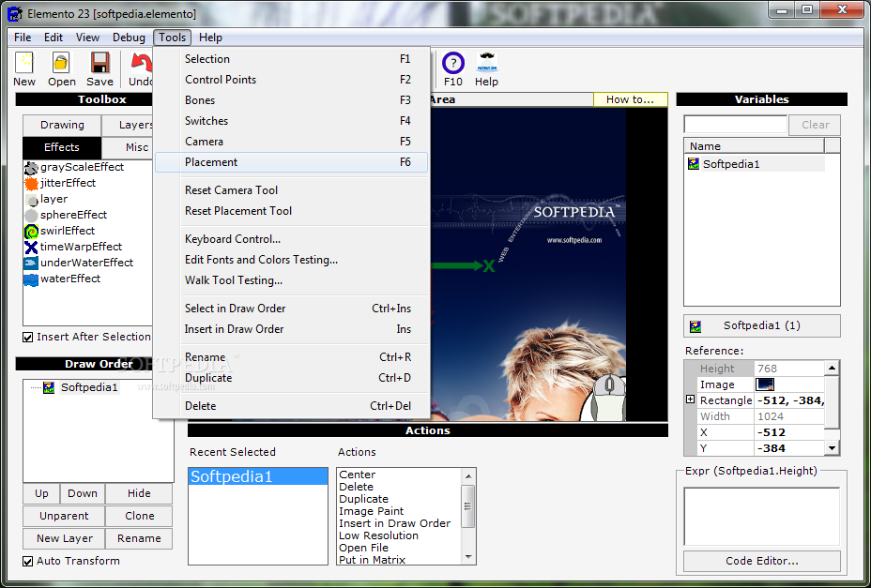This screenshot has width=871, height=588.
Task: Click the Unparent button
Action: [64, 516]
